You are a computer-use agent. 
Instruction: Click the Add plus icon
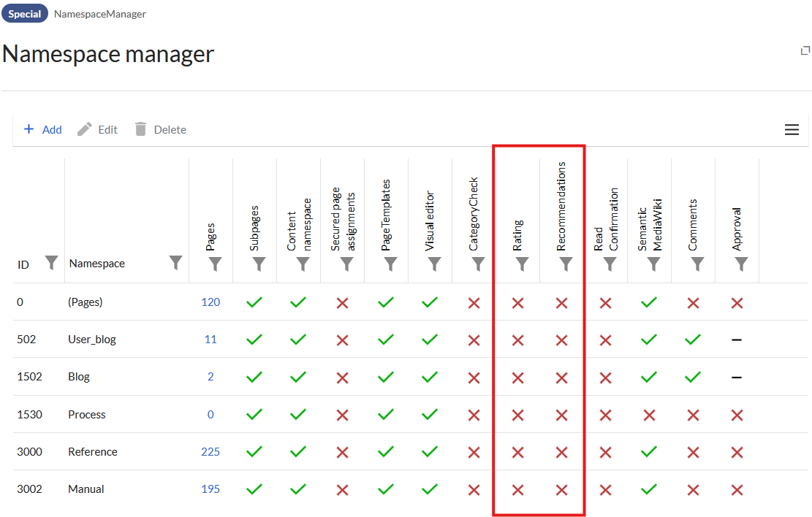click(x=29, y=129)
